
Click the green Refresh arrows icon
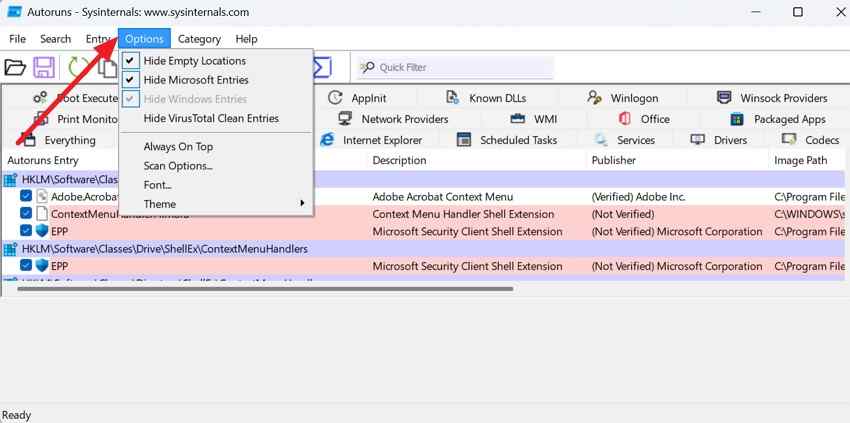[x=79, y=68]
